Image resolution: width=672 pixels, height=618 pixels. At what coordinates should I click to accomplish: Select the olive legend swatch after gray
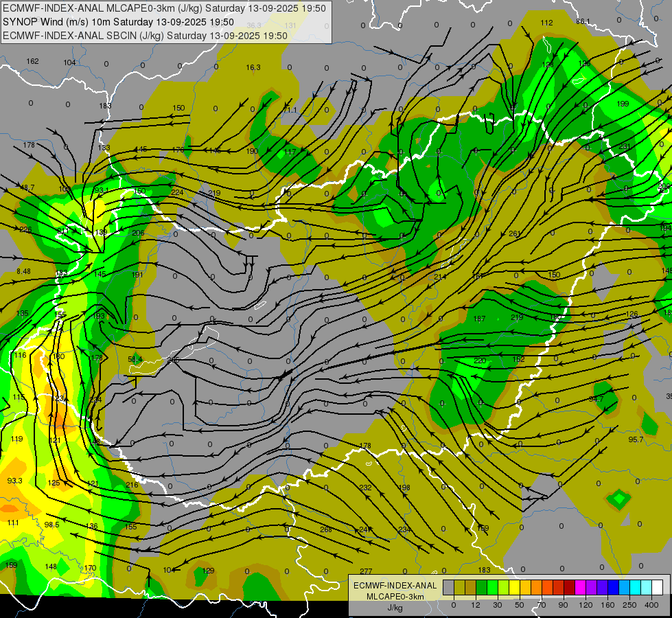459,587
